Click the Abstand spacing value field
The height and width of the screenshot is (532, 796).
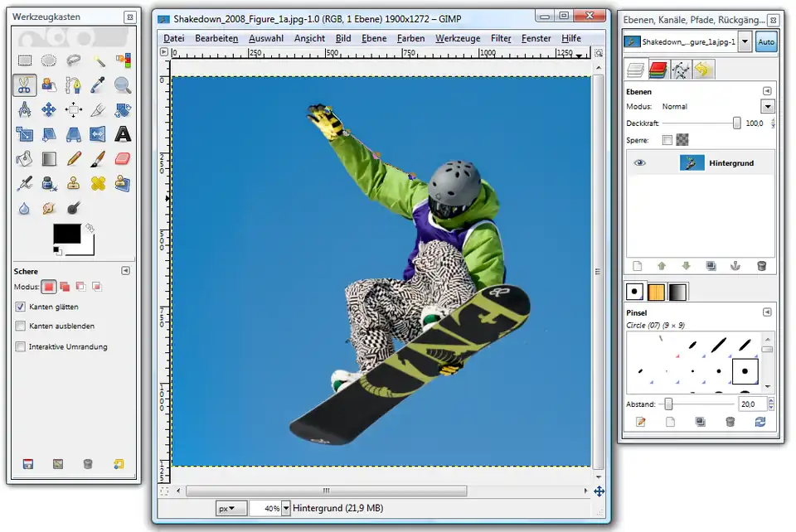[x=753, y=404]
